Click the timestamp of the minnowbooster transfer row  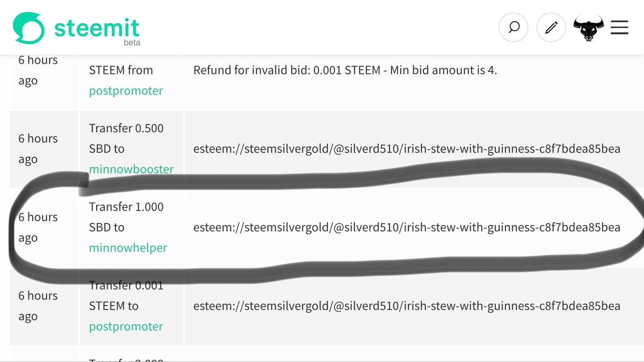38,149
